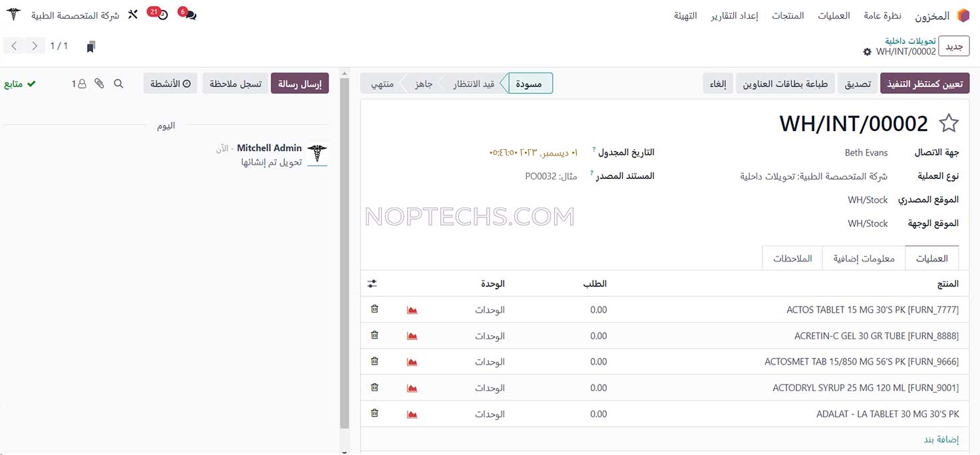This screenshot has height=455, width=980.
Task: Open the activities clock icon with 21 badge
Action: click(162, 15)
